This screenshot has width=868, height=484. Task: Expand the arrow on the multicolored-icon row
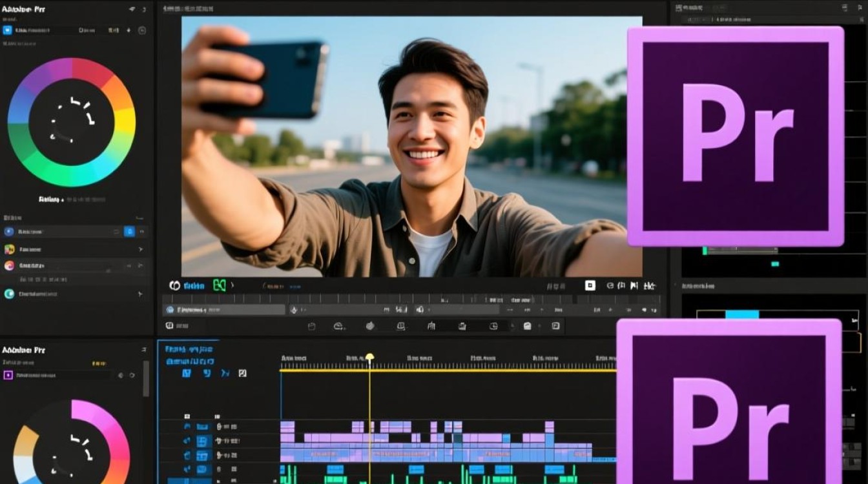[x=141, y=249]
